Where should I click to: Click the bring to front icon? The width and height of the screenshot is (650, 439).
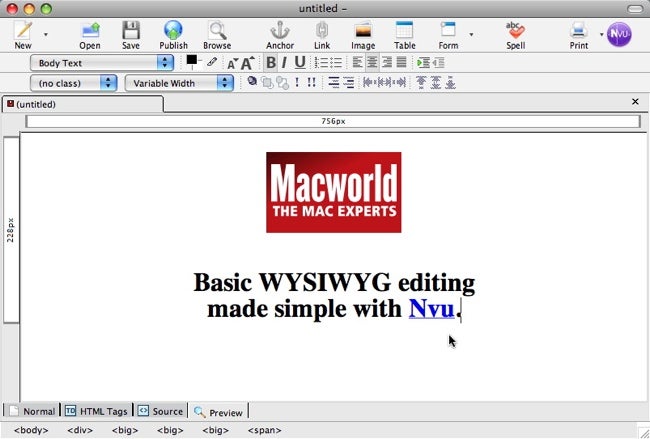(x=267, y=83)
